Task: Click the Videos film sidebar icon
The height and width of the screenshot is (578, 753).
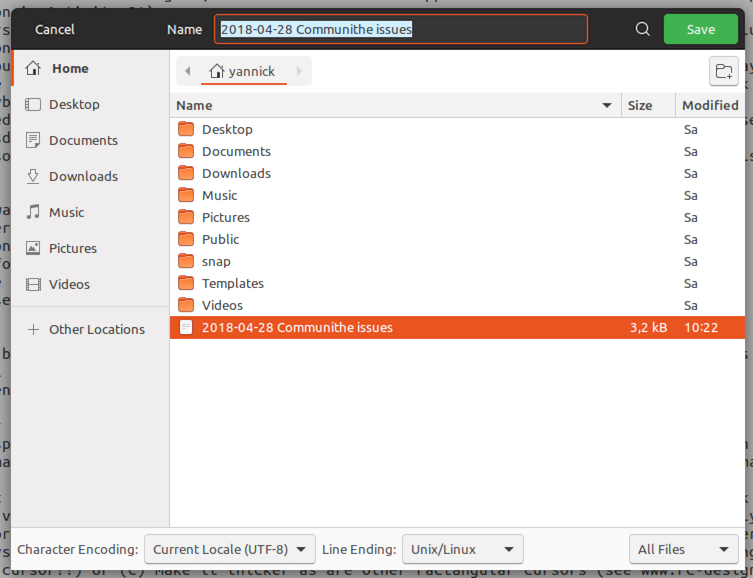Action: (33, 284)
